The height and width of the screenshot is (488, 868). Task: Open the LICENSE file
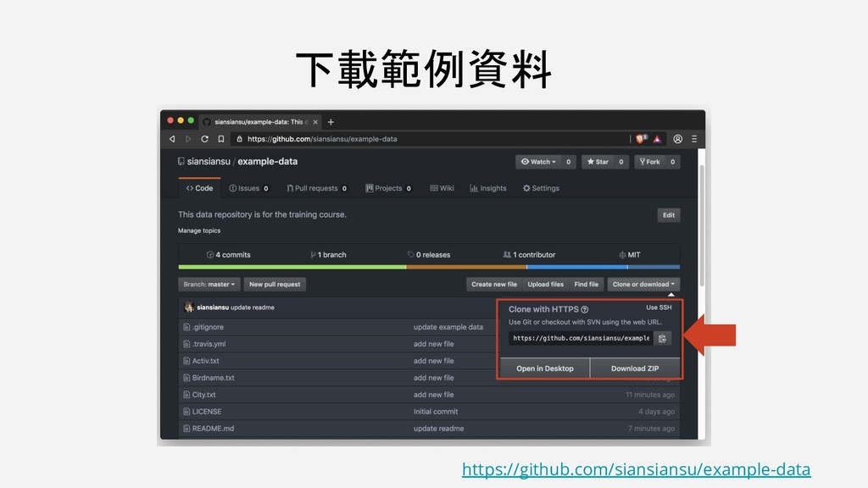point(207,412)
